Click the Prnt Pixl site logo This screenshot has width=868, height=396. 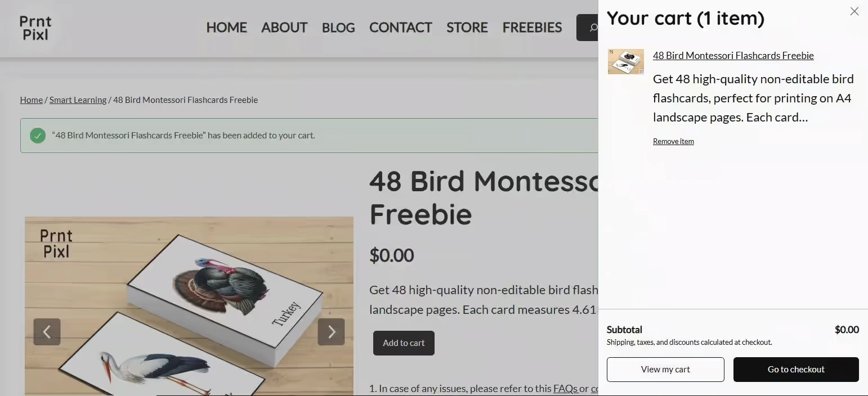(x=35, y=28)
